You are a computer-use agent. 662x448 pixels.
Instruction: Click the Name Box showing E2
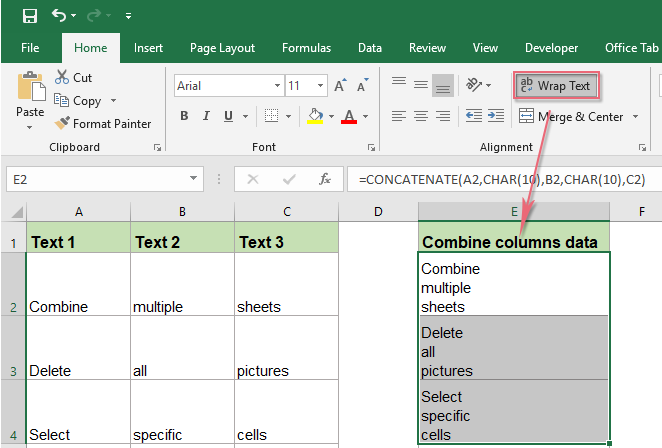[95, 179]
